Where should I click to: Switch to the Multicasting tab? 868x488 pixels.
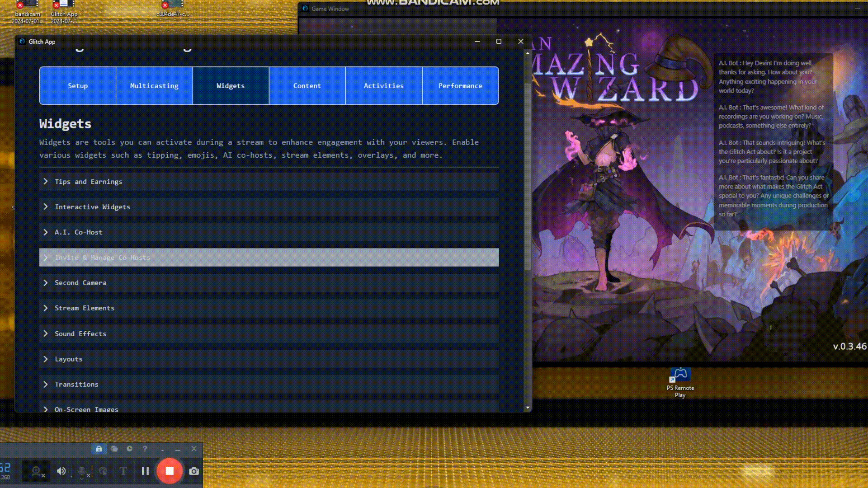click(x=154, y=86)
